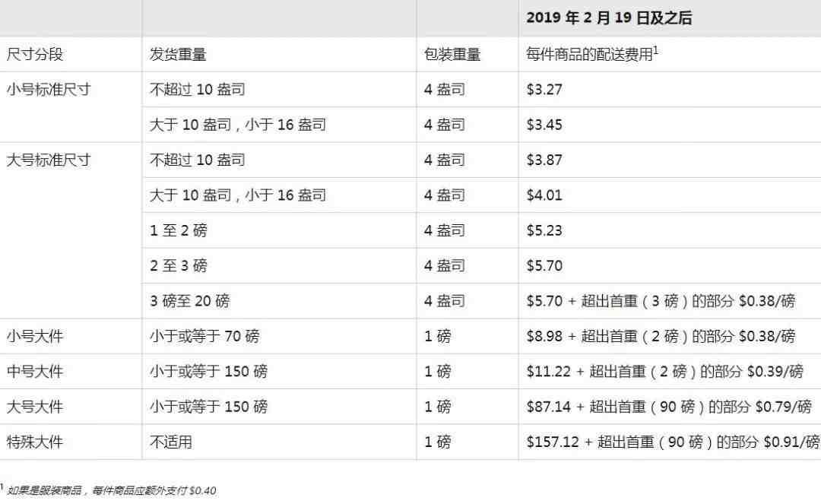Click the 不适用 cell
821x504 pixels.
pyautogui.click(x=171, y=442)
